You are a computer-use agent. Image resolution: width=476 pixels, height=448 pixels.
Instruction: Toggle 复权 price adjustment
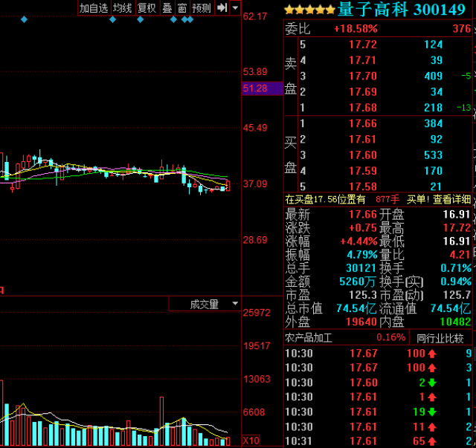point(147,8)
